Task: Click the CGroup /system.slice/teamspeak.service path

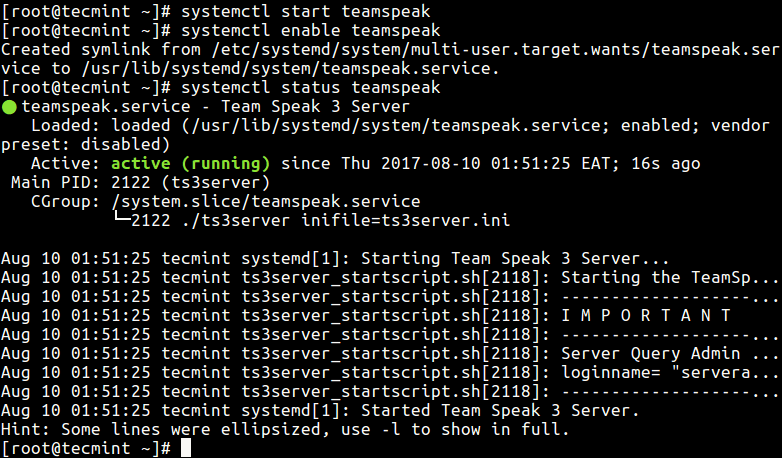Action: click(266, 202)
